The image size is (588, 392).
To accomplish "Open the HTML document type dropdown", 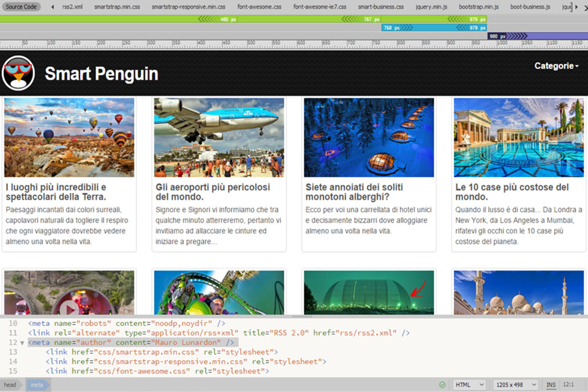I will pyautogui.click(x=470, y=385).
